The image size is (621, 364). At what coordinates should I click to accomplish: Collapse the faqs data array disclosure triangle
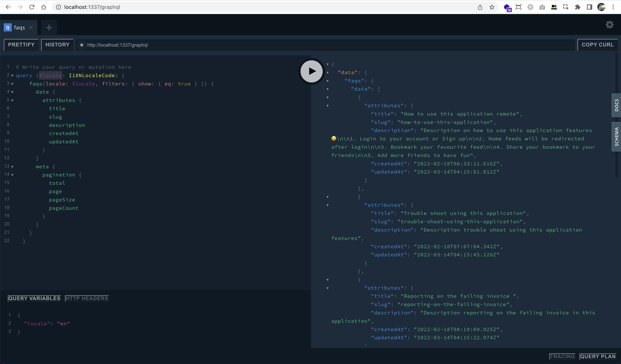coord(328,89)
